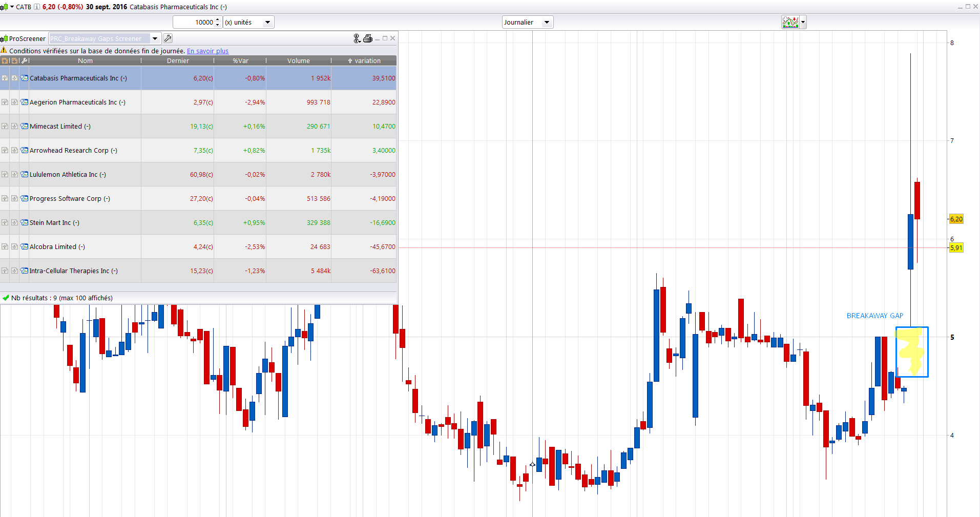
Task: Select the Arrowhead Research Corp (-) name
Action: pos(73,150)
